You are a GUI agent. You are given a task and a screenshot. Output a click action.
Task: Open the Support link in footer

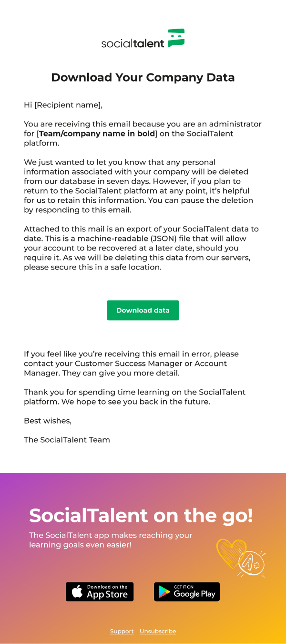pyautogui.click(x=122, y=631)
